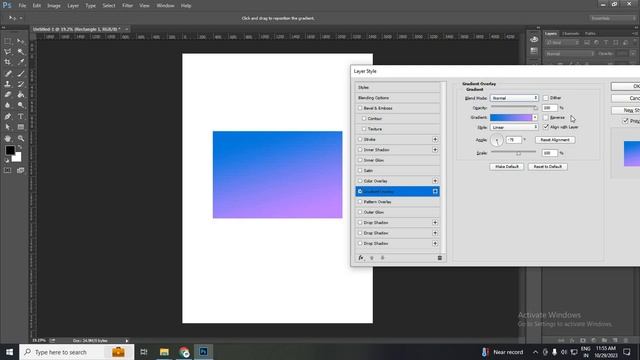
Task: Select the History Brush tool
Action: pyautogui.click(x=20, y=84)
